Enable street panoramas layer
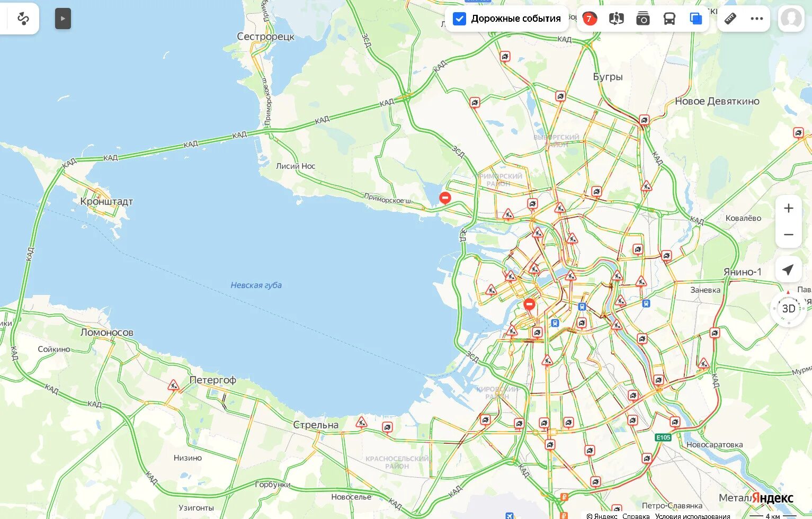The height and width of the screenshot is (519, 812). (x=616, y=19)
